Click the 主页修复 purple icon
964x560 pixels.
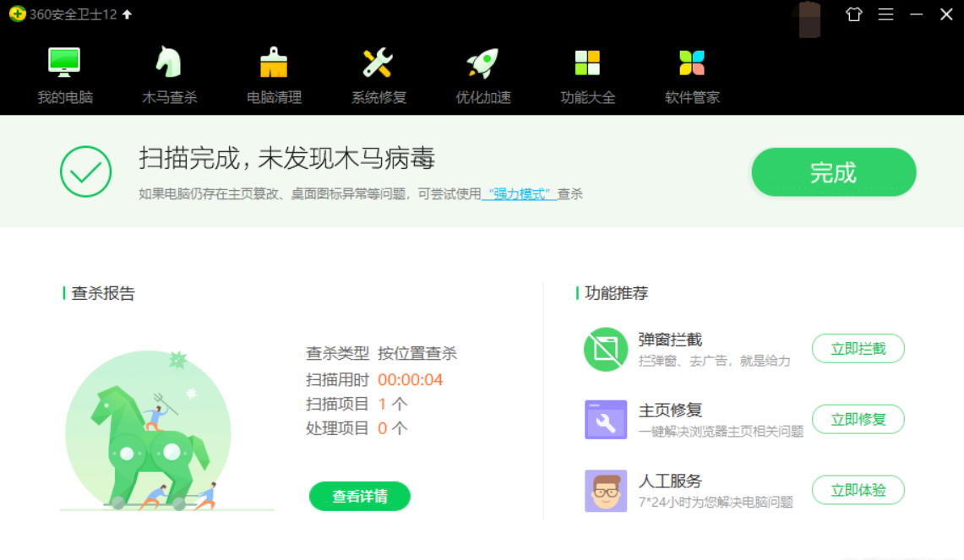[605, 420]
